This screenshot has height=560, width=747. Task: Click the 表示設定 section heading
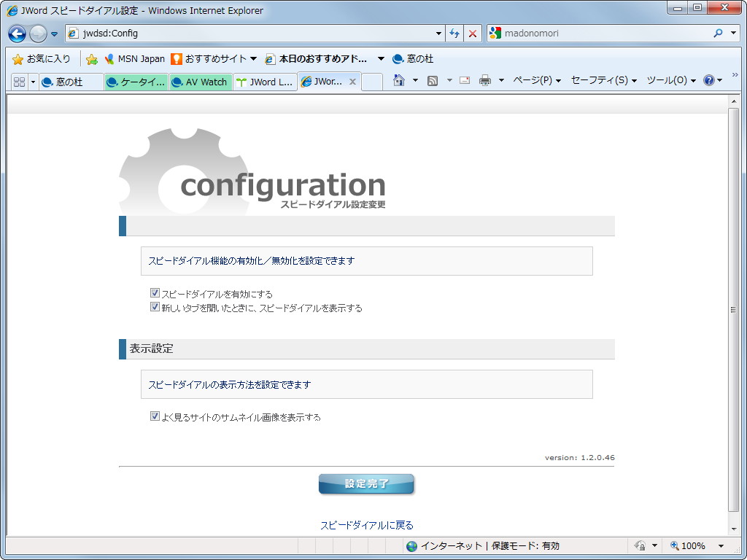(151, 349)
